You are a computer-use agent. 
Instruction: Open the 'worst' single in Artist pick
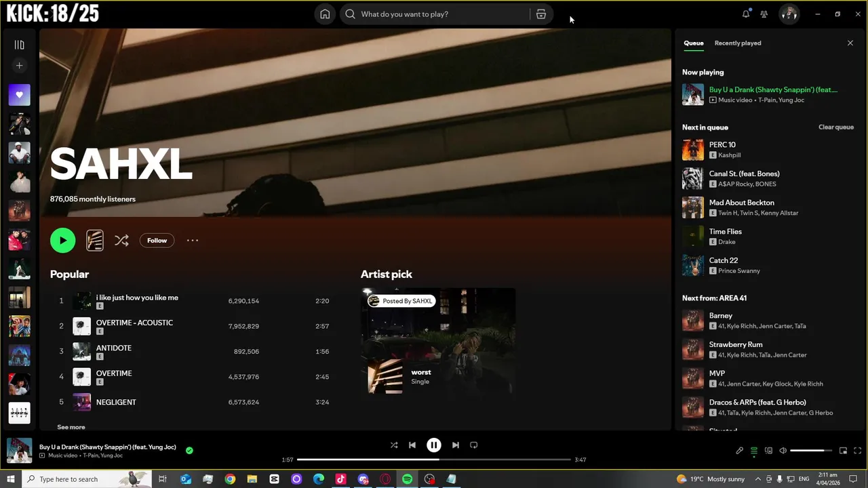click(421, 372)
